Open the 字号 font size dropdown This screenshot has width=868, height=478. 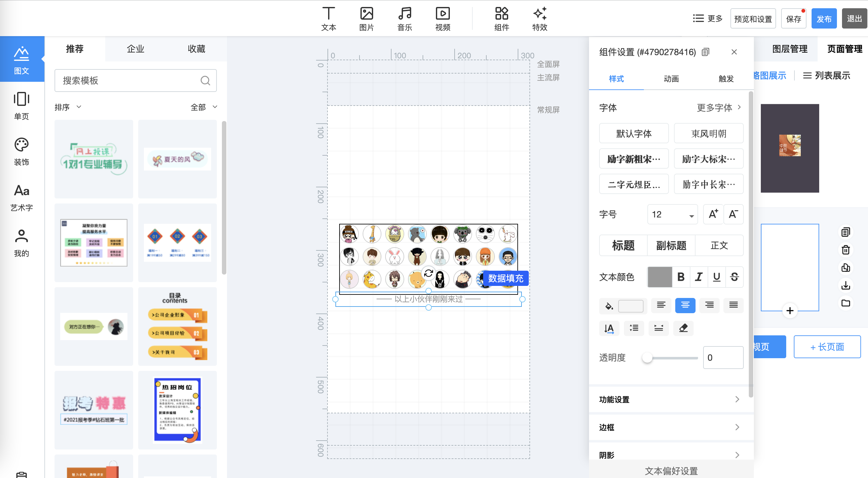(672, 214)
